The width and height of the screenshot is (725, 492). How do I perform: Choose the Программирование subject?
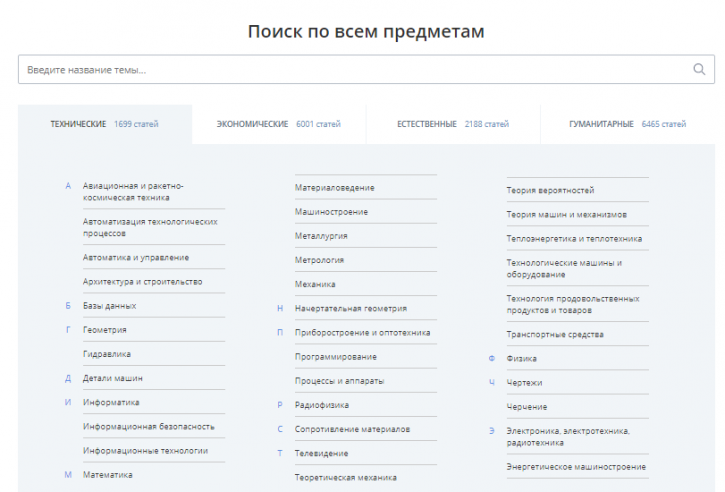(x=336, y=357)
